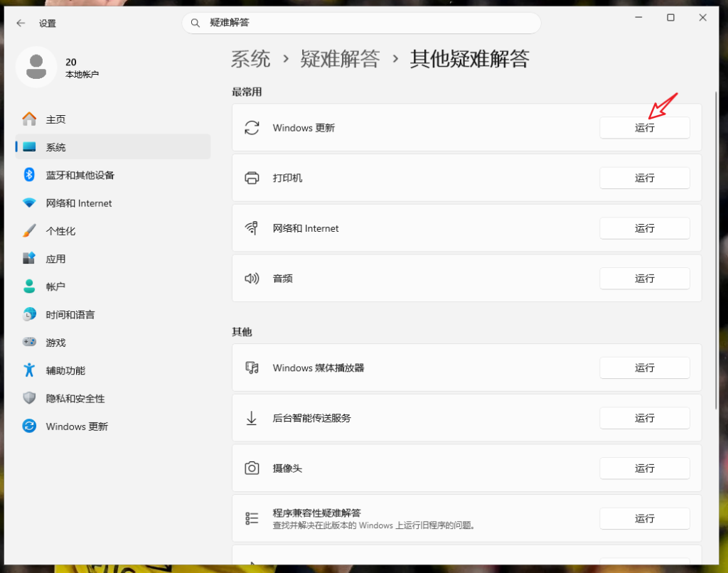Click the Bluetooth icon in sidebar
Viewport: 728px width, 573px height.
point(29,175)
